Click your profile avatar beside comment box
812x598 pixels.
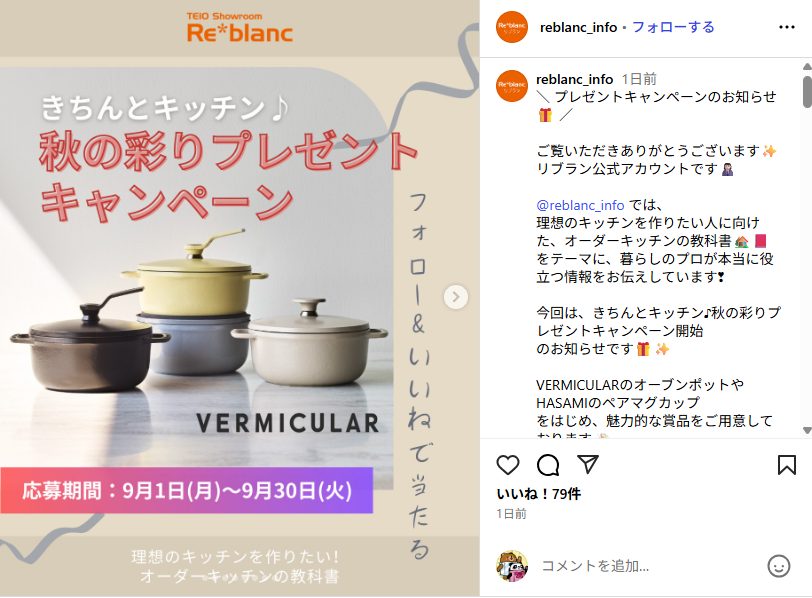tap(512, 566)
